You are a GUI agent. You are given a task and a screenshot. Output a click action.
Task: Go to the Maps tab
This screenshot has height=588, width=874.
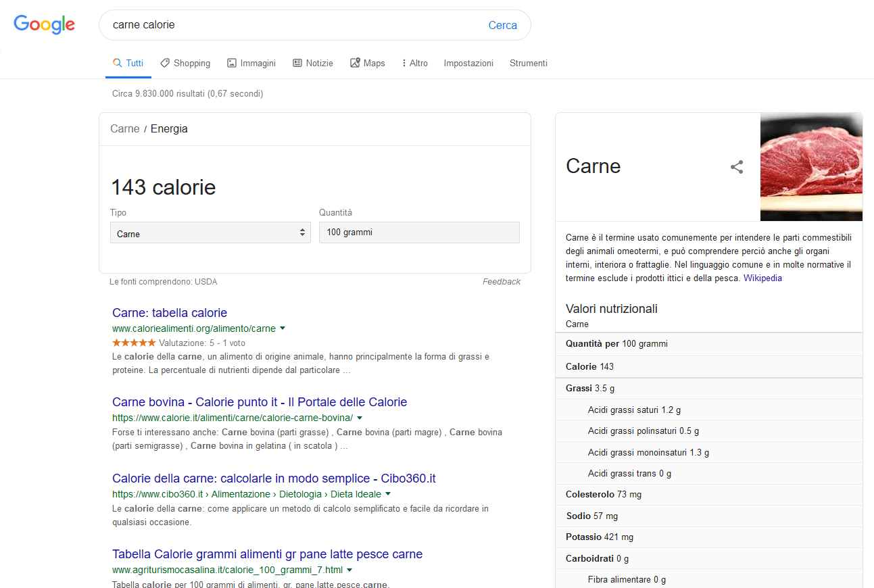click(x=368, y=63)
